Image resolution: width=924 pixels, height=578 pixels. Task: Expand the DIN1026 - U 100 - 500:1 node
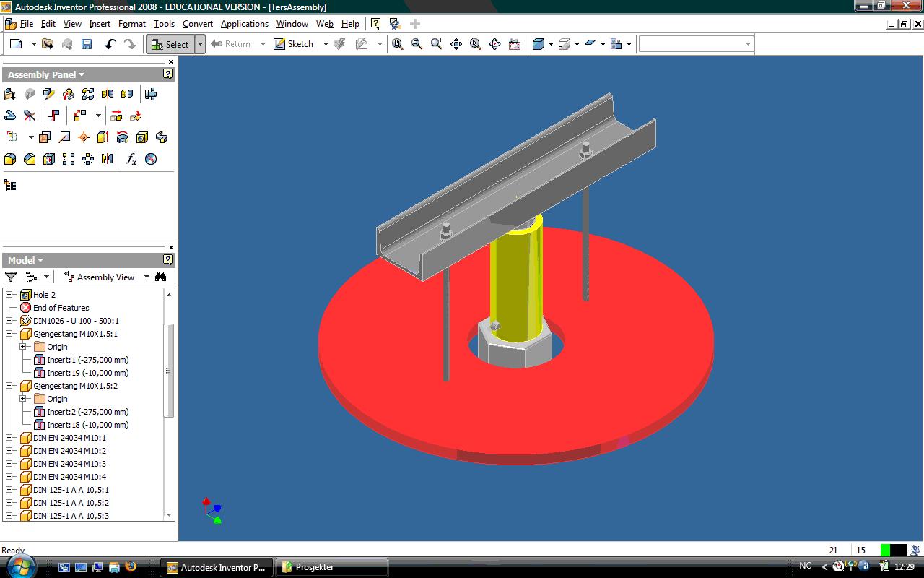[x=9, y=321]
